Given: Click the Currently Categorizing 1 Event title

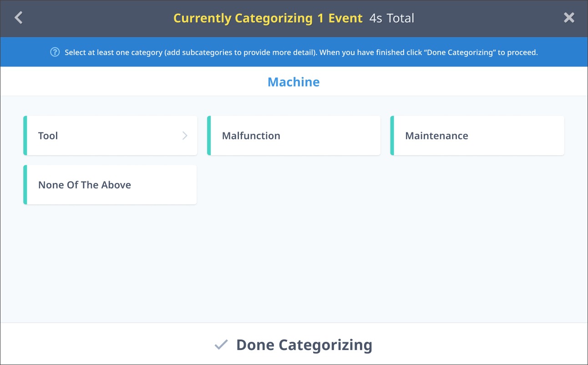Looking at the screenshot, I should point(268,18).
